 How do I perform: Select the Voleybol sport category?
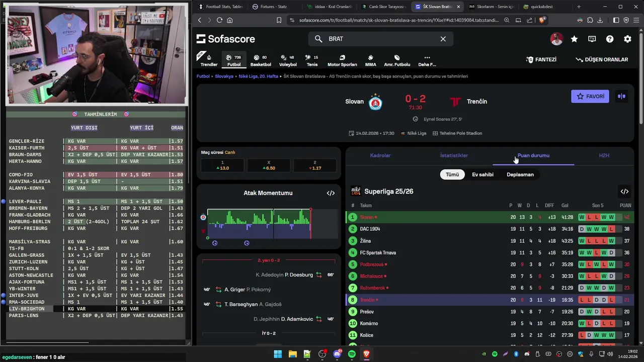288,60
